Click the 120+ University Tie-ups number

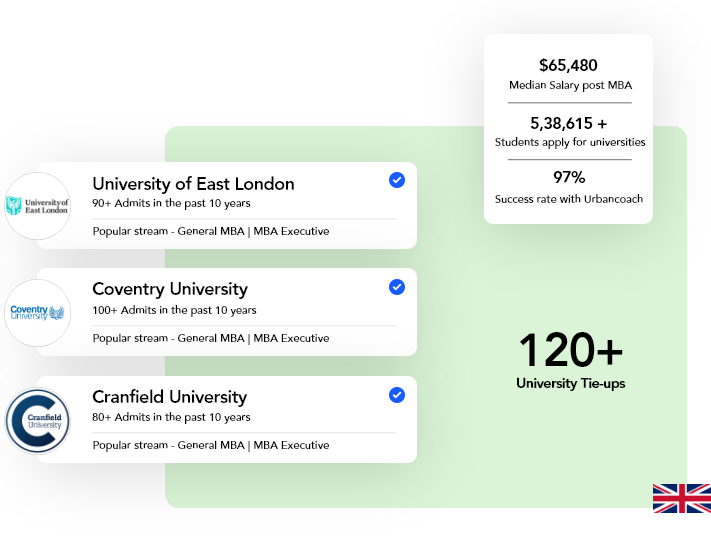570,351
